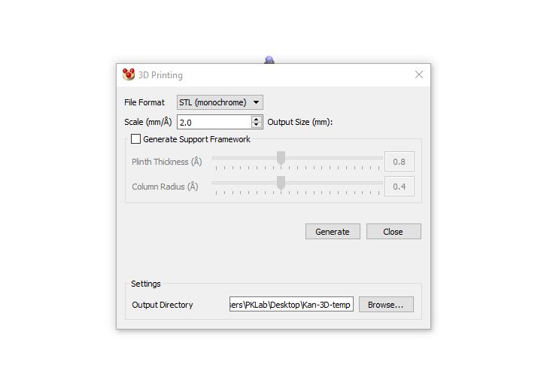This screenshot has width=547, height=392.
Task: Click the Output Size (mm) label
Action: 299,122
